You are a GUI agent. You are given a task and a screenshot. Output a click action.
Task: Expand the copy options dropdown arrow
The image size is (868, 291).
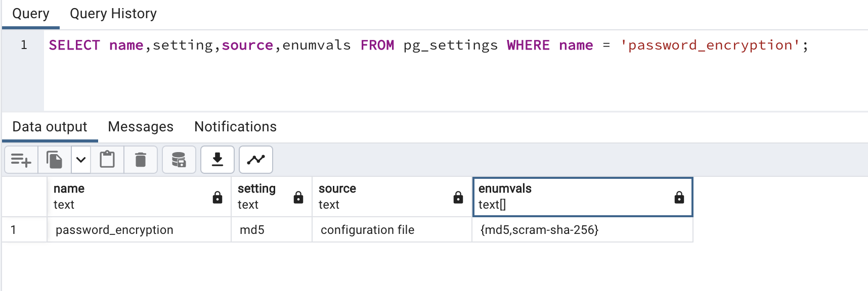[x=81, y=160]
